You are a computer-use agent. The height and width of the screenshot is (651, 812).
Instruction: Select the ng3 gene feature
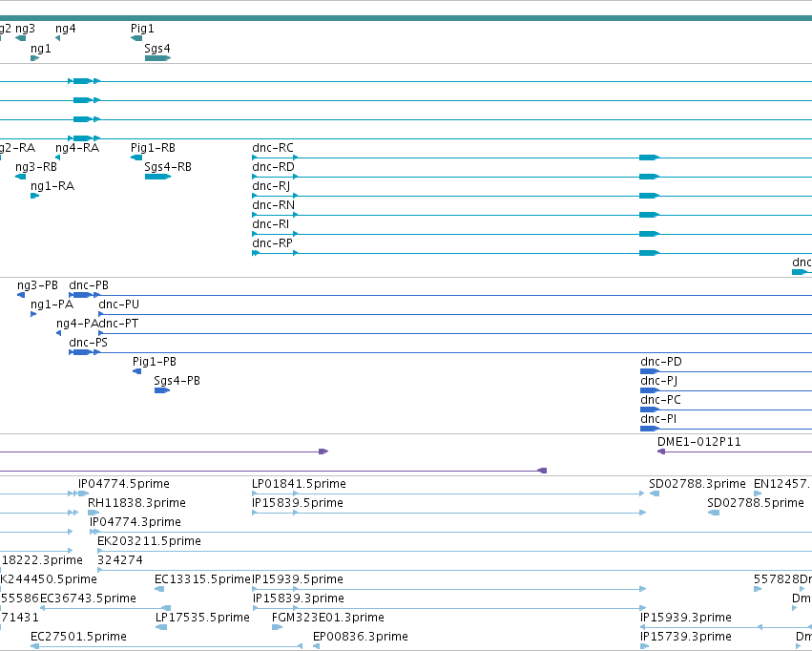pos(20,38)
